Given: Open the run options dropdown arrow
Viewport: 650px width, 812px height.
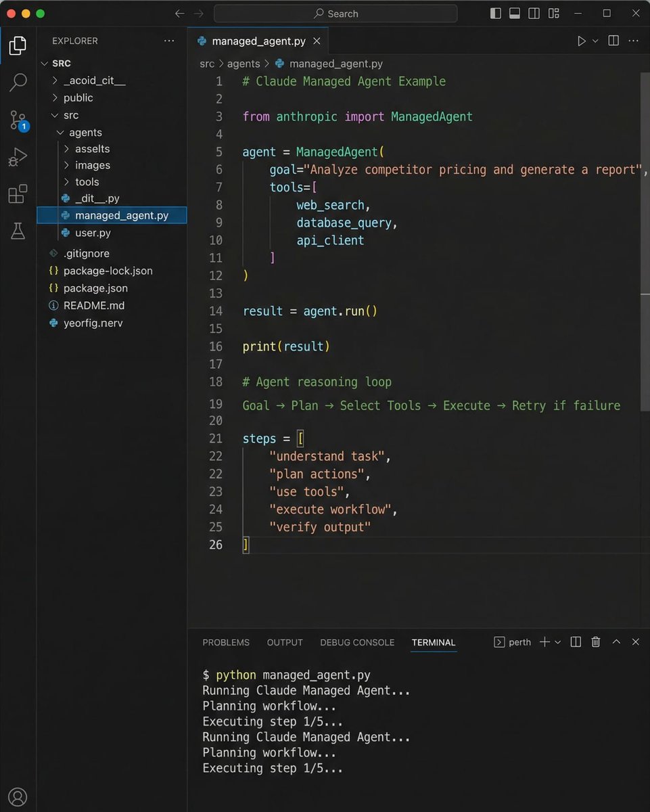Looking at the screenshot, I should tap(595, 41).
